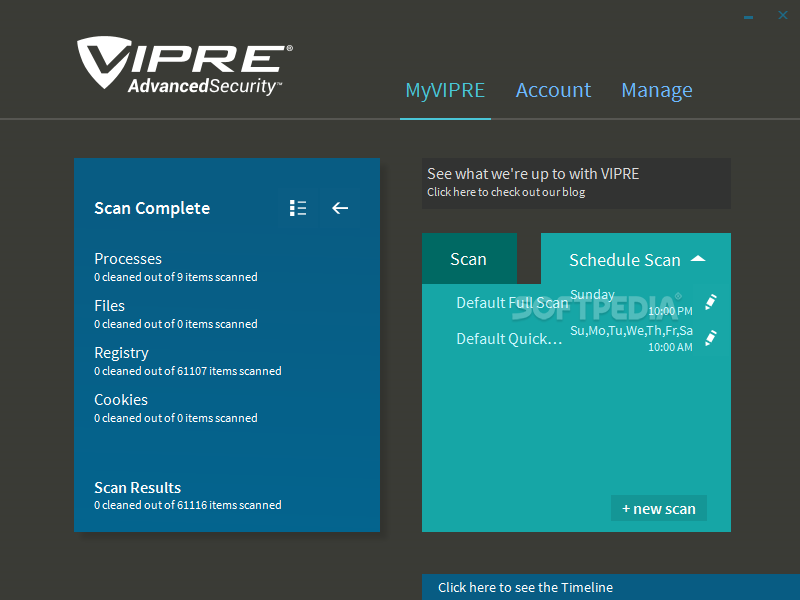
Task: Open the See what we're up to banner
Action: pos(576,183)
